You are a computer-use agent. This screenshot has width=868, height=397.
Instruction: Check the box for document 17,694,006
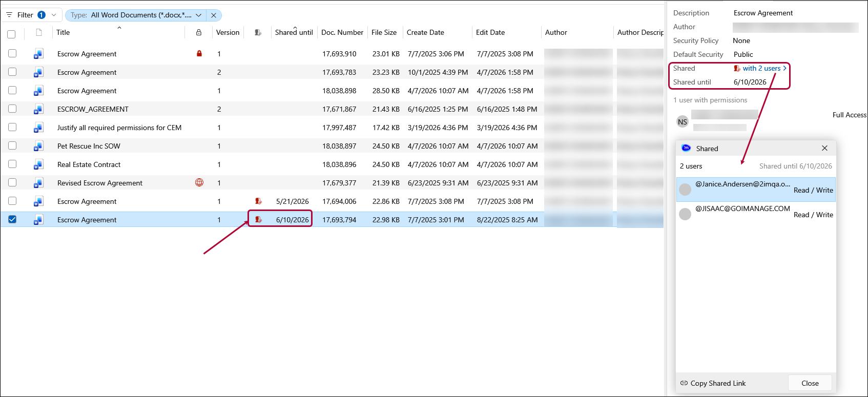12,201
